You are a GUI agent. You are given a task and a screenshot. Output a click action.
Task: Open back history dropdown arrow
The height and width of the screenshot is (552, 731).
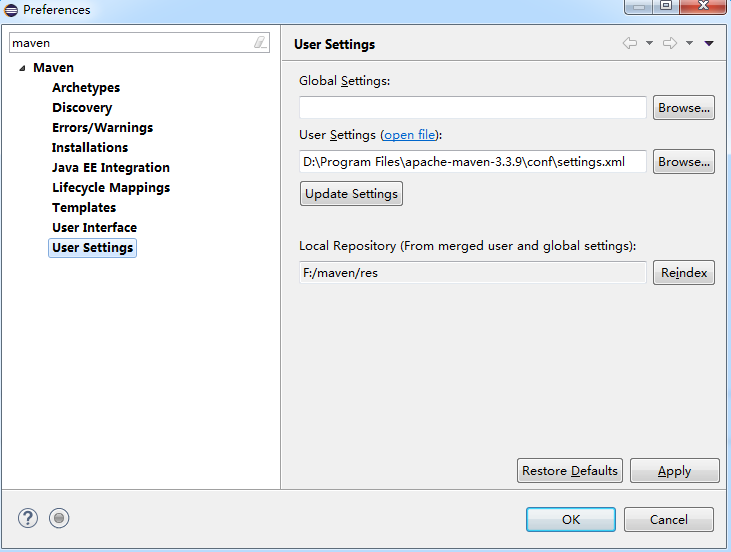[649, 43]
